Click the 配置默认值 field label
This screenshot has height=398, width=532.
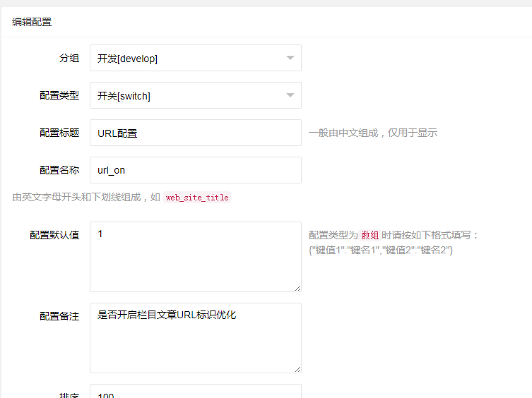point(54,236)
